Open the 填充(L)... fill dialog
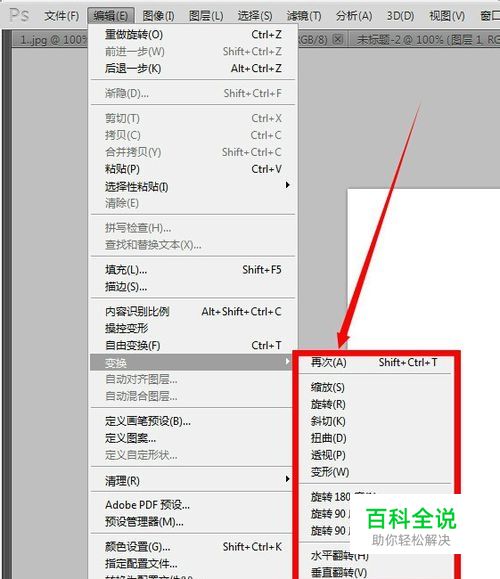The width and height of the screenshot is (500, 579). point(193,270)
